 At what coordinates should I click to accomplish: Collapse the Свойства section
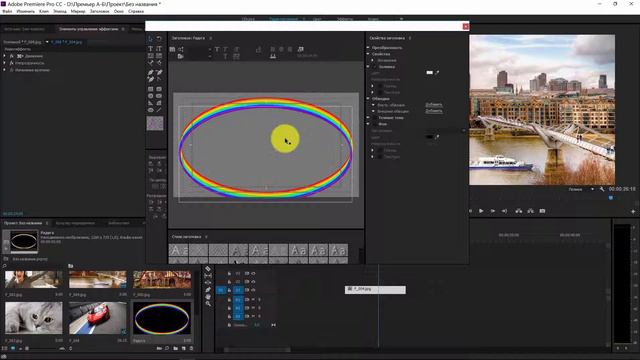point(368,54)
